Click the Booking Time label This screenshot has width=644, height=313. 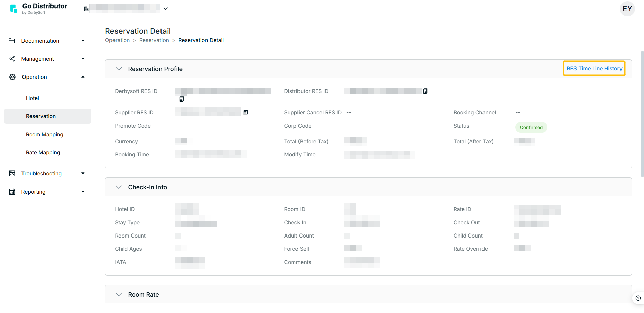point(132,154)
